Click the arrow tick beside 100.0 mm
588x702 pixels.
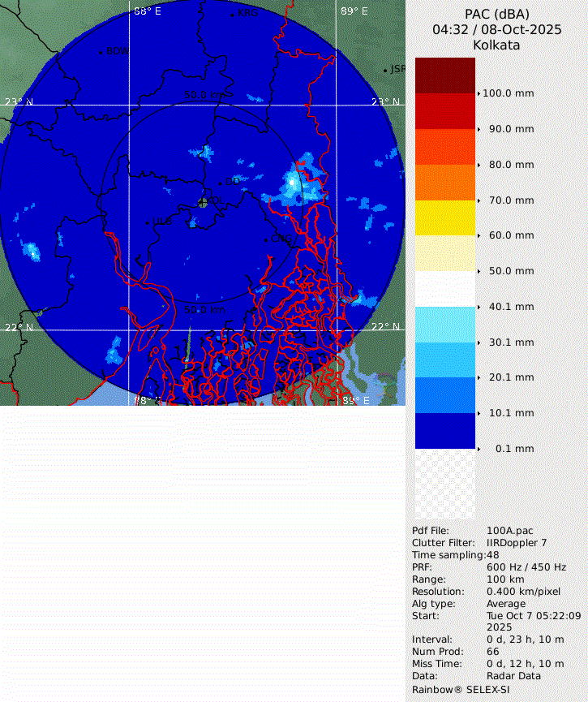click(x=479, y=93)
